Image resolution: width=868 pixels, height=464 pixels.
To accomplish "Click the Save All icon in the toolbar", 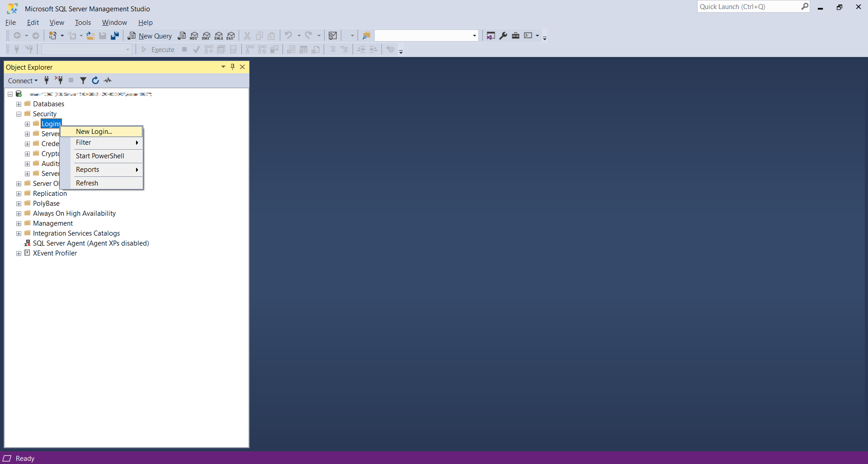I will (x=115, y=36).
